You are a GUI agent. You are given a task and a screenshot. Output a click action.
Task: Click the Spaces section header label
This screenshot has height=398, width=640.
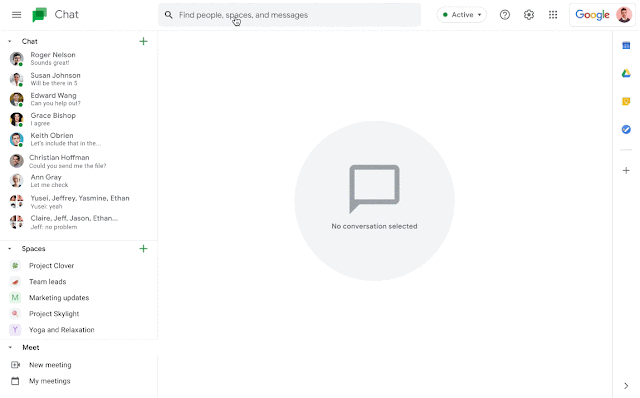33,249
